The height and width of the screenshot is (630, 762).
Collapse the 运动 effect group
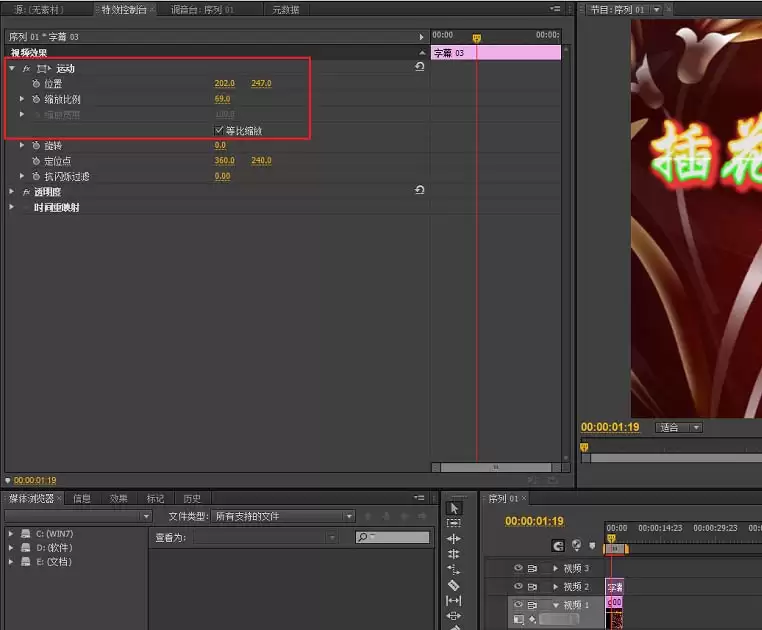pyautogui.click(x=12, y=68)
